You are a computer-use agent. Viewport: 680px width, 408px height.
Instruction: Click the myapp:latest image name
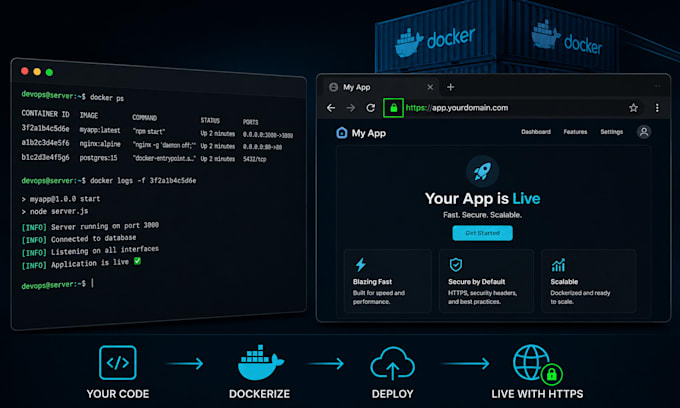pyautogui.click(x=100, y=130)
